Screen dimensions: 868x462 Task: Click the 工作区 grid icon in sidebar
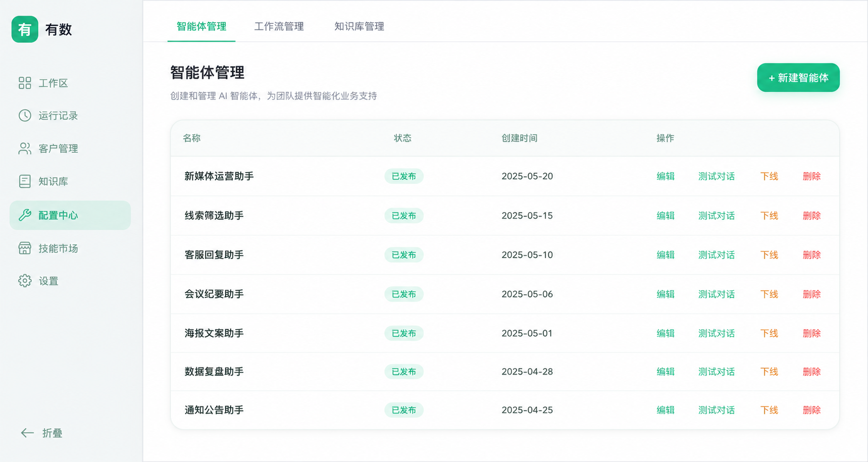[x=25, y=83]
